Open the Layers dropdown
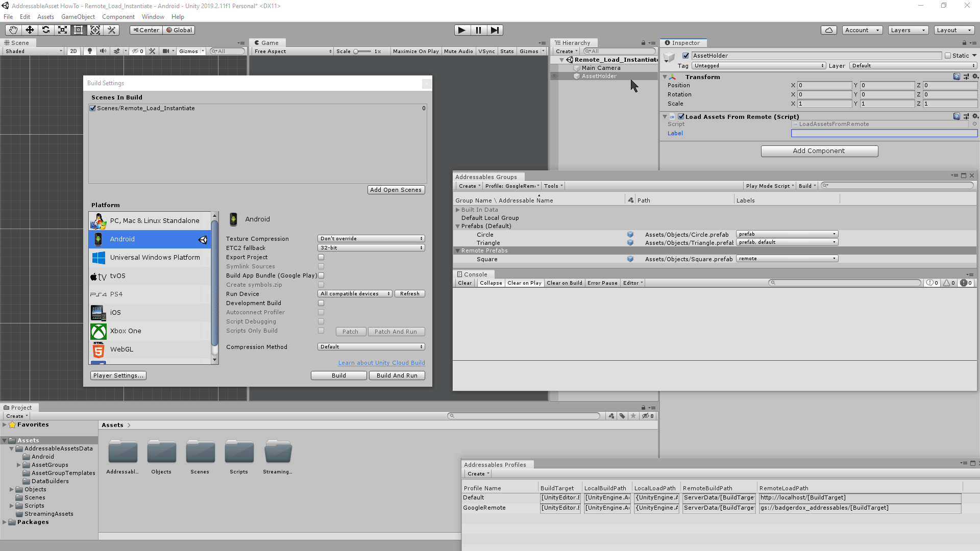 tap(908, 30)
